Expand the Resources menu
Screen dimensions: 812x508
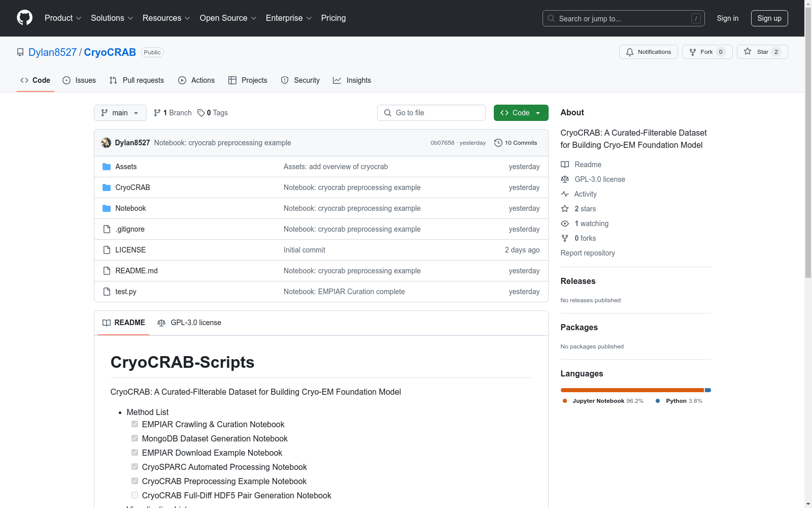(x=166, y=18)
